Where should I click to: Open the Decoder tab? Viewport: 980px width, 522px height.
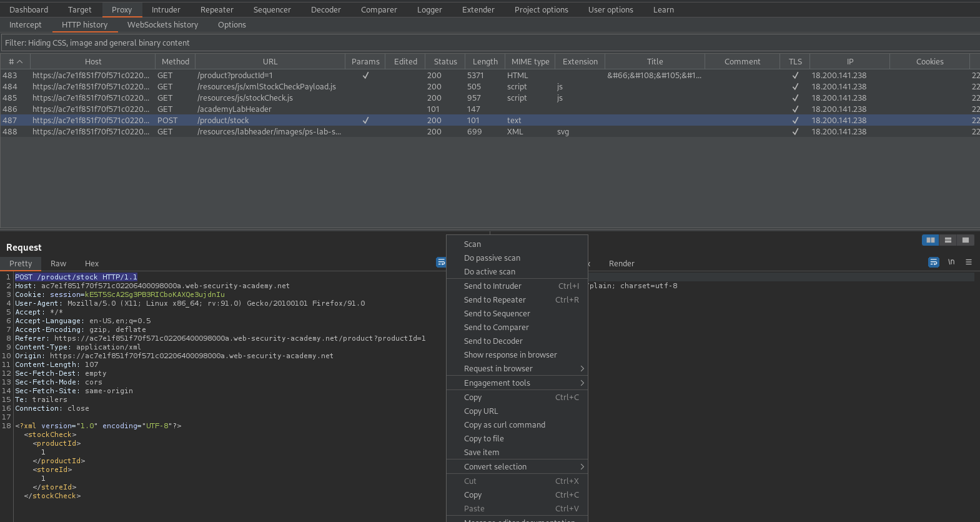[x=326, y=9]
